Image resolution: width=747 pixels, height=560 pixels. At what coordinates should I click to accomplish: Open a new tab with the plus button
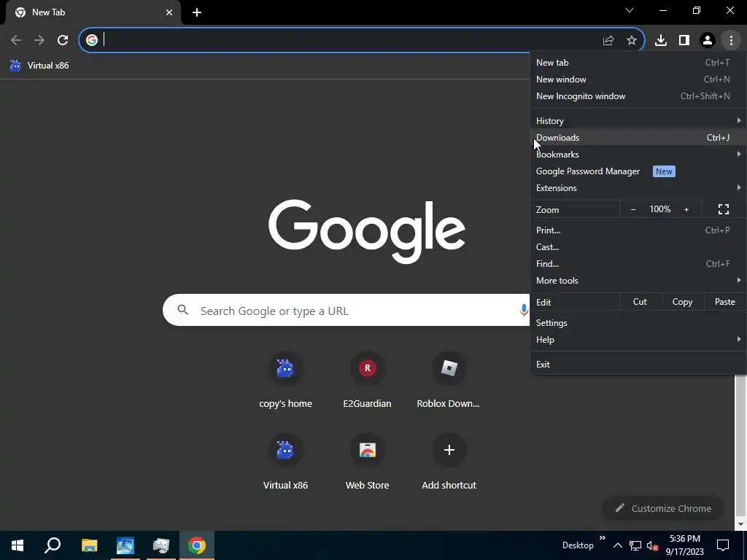[197, 12]
